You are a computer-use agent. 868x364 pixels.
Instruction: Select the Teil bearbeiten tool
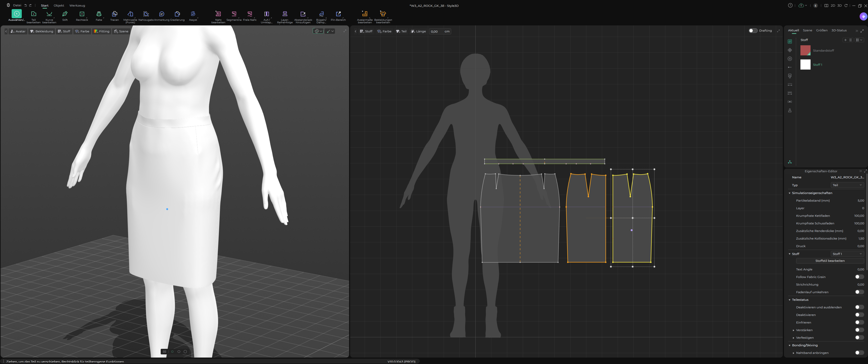pos(33,16)
